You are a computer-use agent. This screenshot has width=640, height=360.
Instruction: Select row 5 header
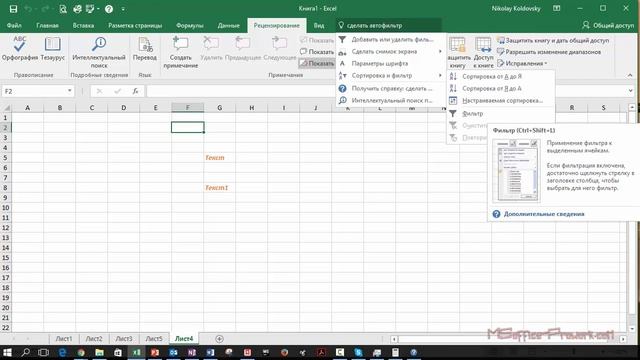(x=6, y=158)
